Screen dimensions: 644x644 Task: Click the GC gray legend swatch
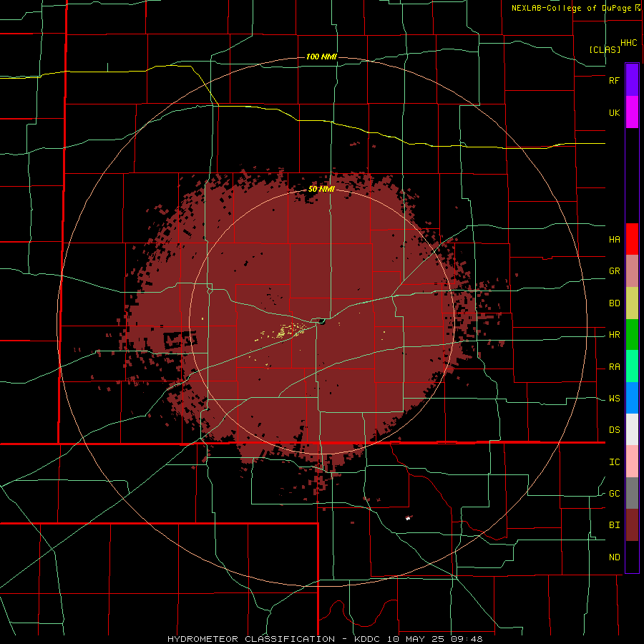coord(632,493)
